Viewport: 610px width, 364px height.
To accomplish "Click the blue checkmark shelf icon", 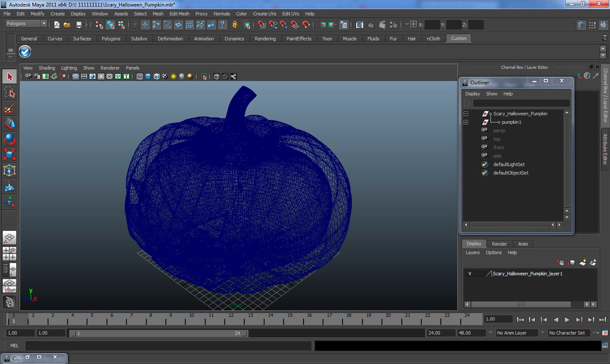I will (x=25, y=52).
